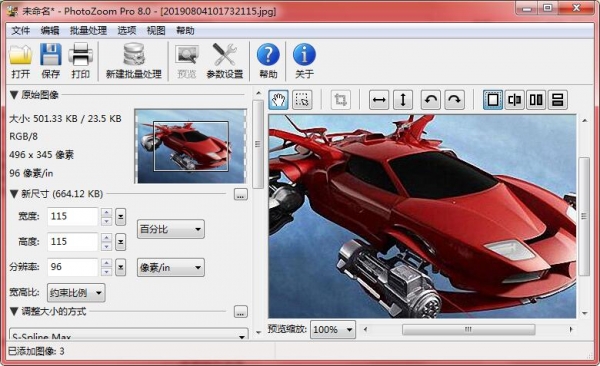Image resolution: width=600 pixels, height=366 pixels.
Task: Open the 编辑 menu
Action: point(50,31)
